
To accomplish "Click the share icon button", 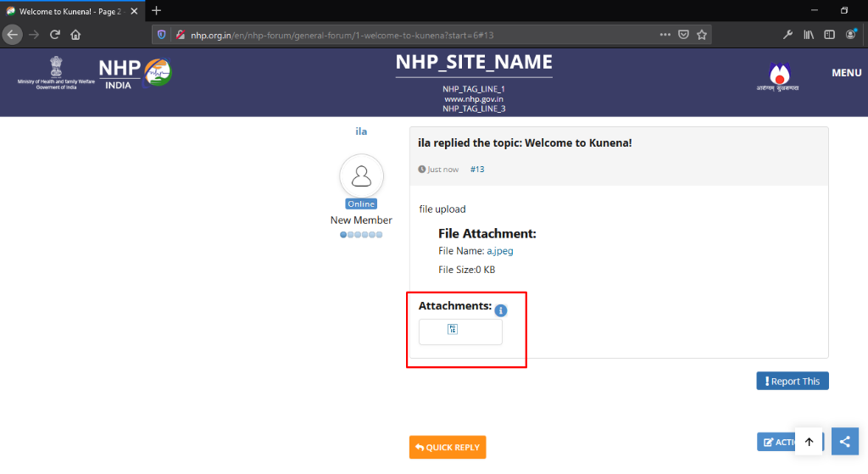I will (x=843, y=441).
